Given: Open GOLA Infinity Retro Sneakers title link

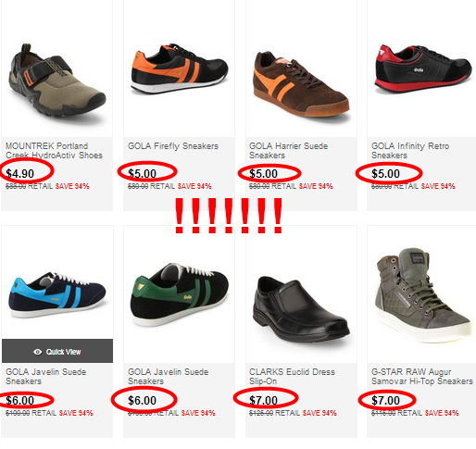Looking at the screenshot, I should [x=410, y=151].
